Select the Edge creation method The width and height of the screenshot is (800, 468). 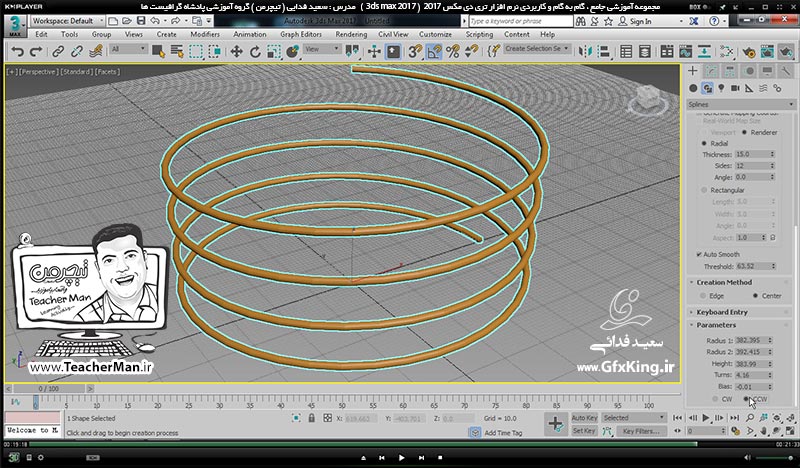pyautogui.click(x=703, y=296)
